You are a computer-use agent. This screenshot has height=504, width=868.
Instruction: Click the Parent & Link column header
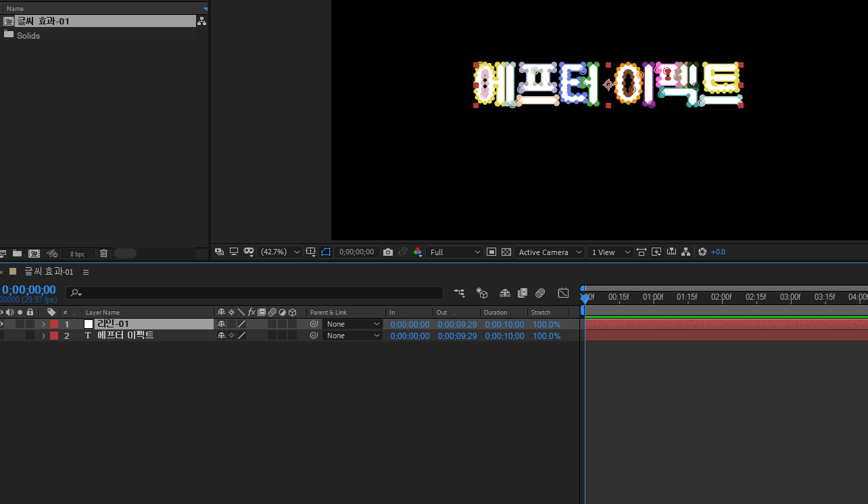click(329, 313)
